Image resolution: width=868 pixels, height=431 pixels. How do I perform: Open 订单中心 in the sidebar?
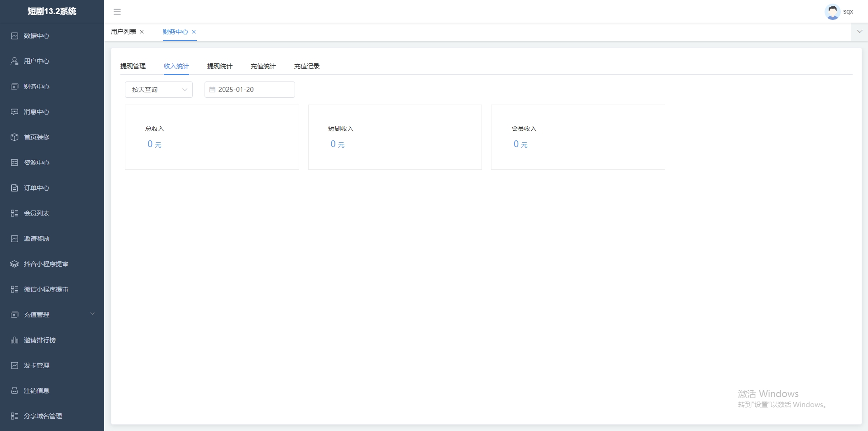[37, 188]
